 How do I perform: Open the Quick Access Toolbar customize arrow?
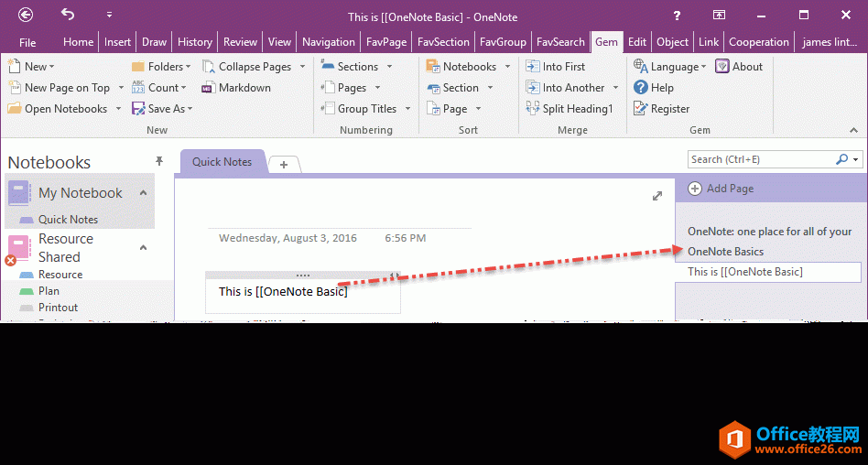(x=109, y=15)
